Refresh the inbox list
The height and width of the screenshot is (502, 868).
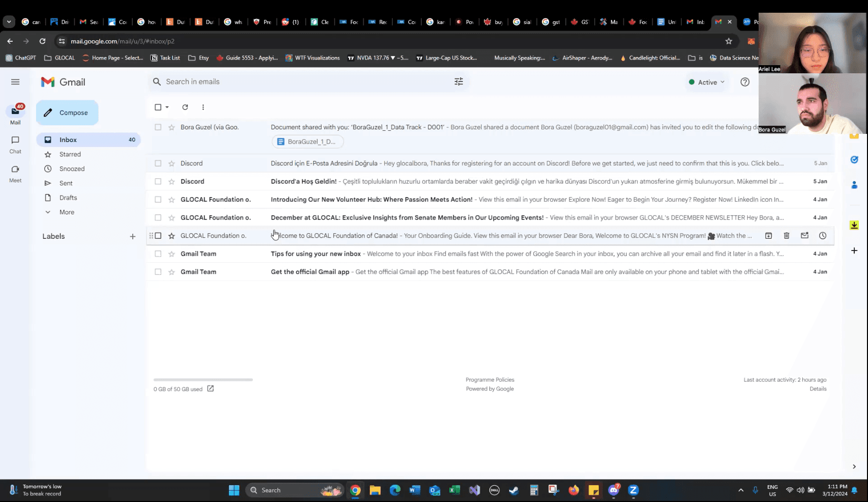point(185,107)
